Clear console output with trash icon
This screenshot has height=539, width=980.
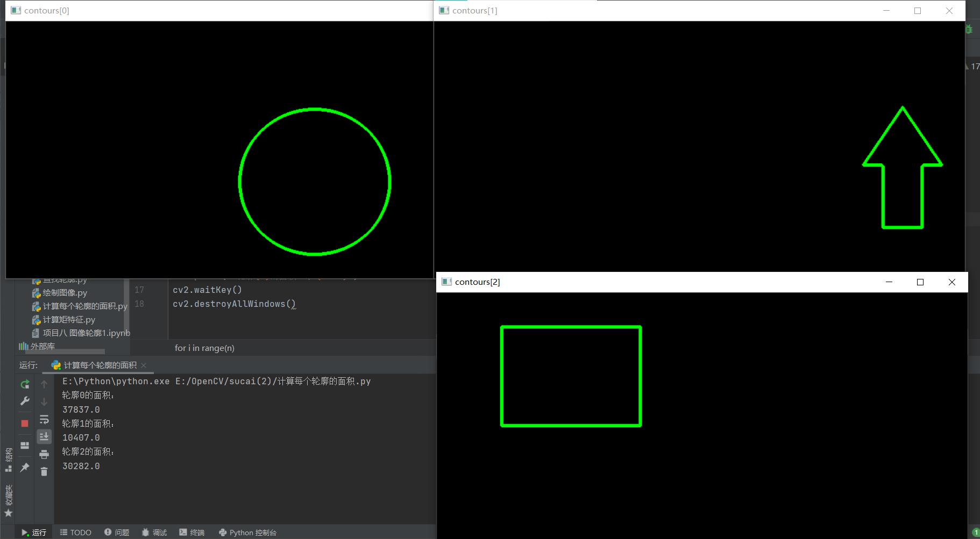point(44,471)
